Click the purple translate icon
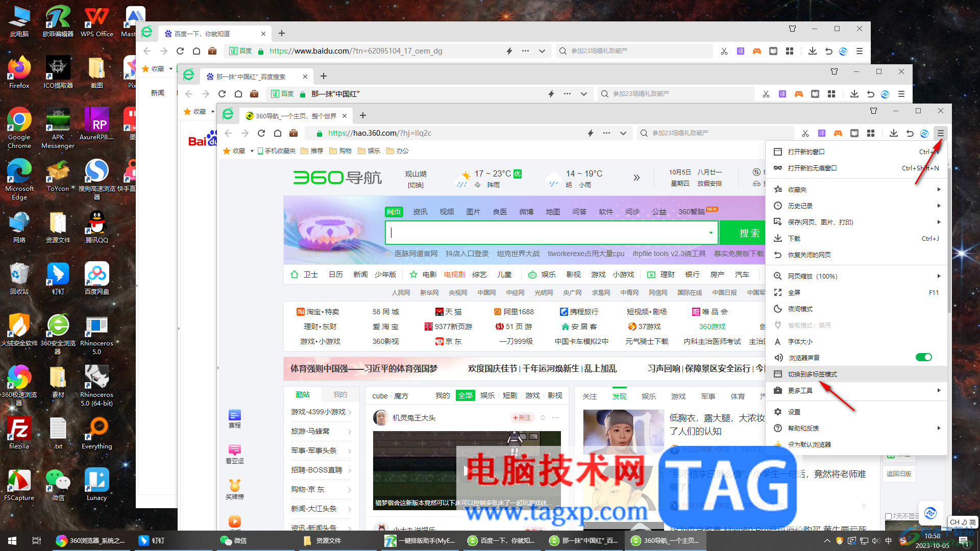 (x=821, y=133)
